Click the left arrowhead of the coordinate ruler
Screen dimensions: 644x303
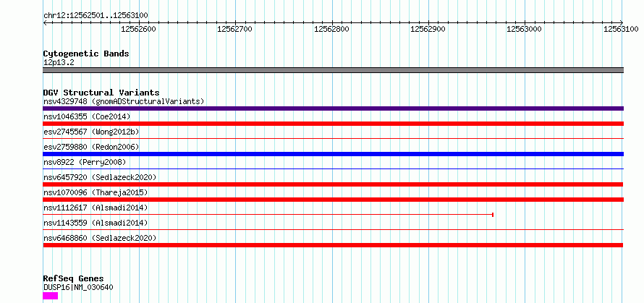click(x=45, y=23)
